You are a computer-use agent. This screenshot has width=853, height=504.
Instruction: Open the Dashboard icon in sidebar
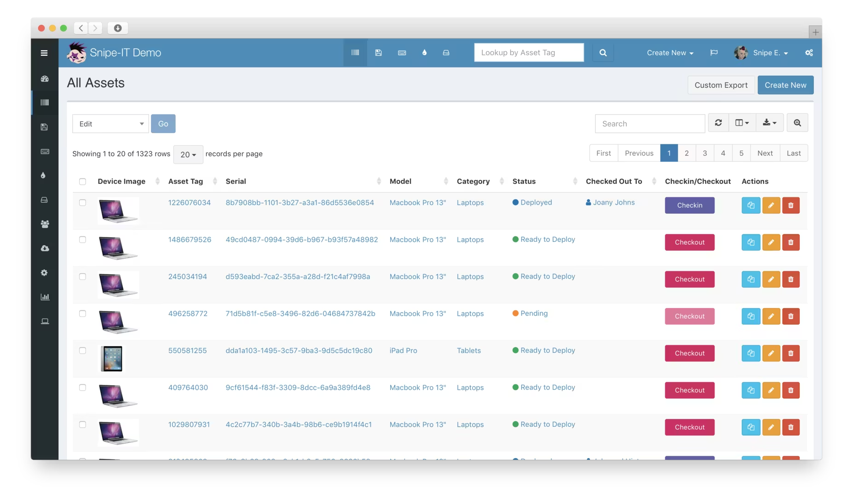pyautogui.click(x=45, y=79)
